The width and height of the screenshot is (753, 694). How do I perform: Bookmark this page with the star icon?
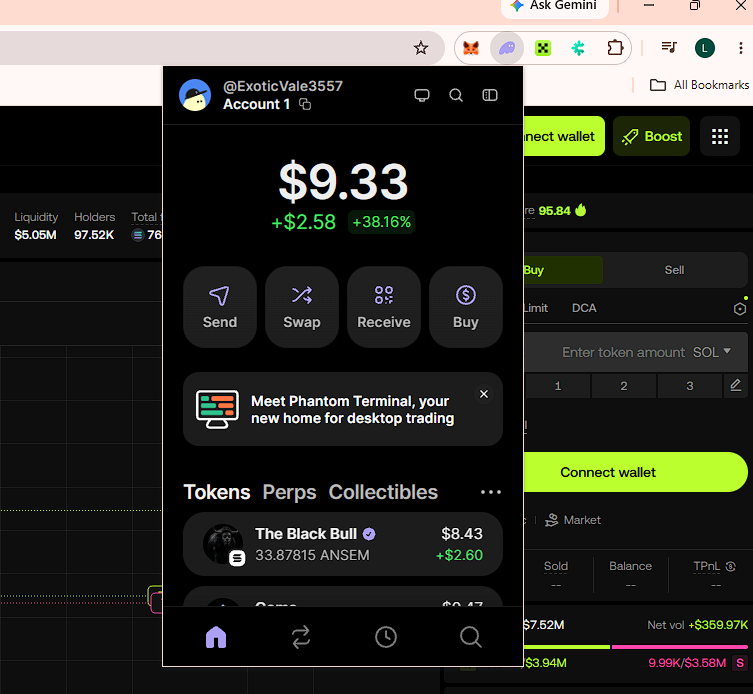(x=421, y=48)
